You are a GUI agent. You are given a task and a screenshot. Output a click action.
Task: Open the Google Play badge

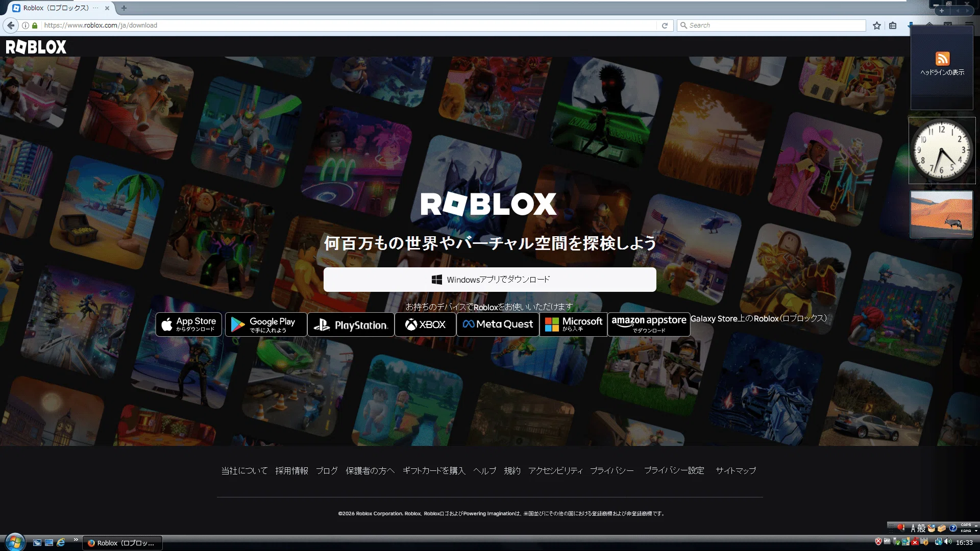pos(266,324)
